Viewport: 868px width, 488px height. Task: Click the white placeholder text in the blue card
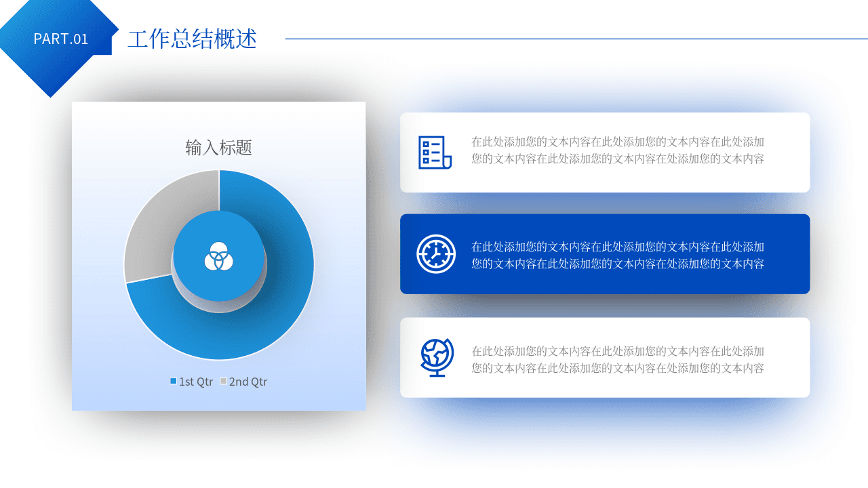[x=618, y=256]
